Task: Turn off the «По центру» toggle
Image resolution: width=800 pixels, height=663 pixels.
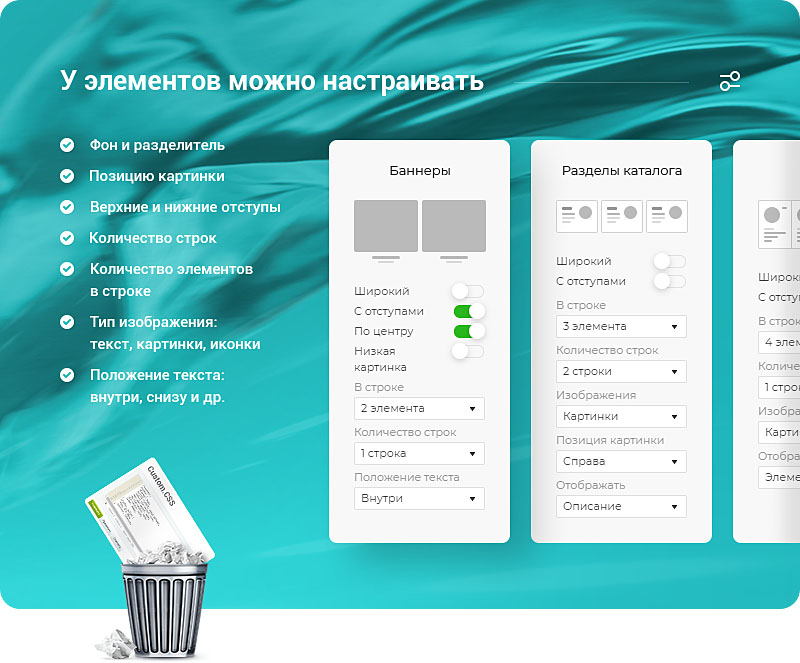Action: 469,330
